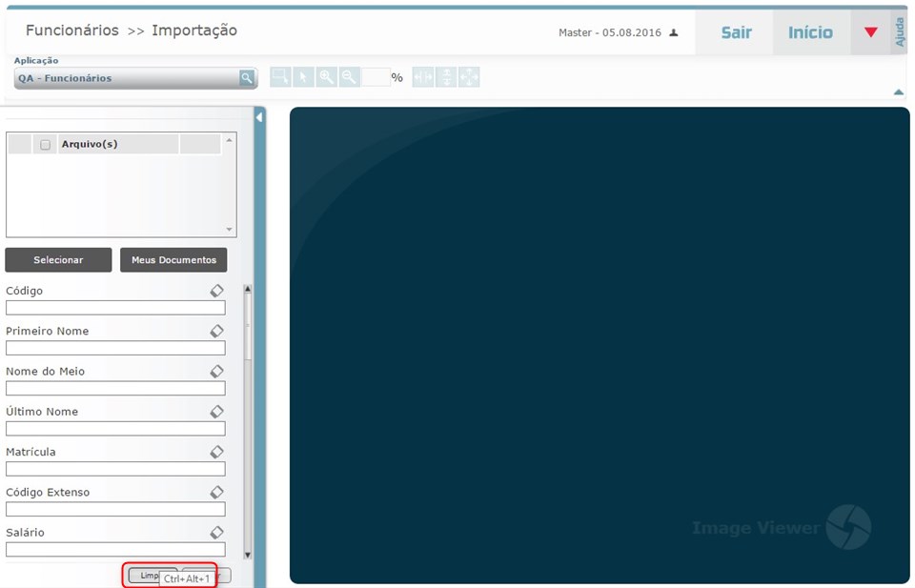This screenshot has height=588, width=915.
Task: Toggle the checkbox in the Arquivo(s) header
Action: pos(45,143)
